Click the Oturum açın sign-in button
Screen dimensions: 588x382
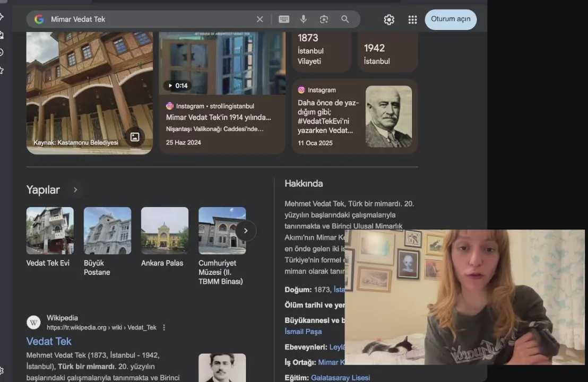click(451, 19)
